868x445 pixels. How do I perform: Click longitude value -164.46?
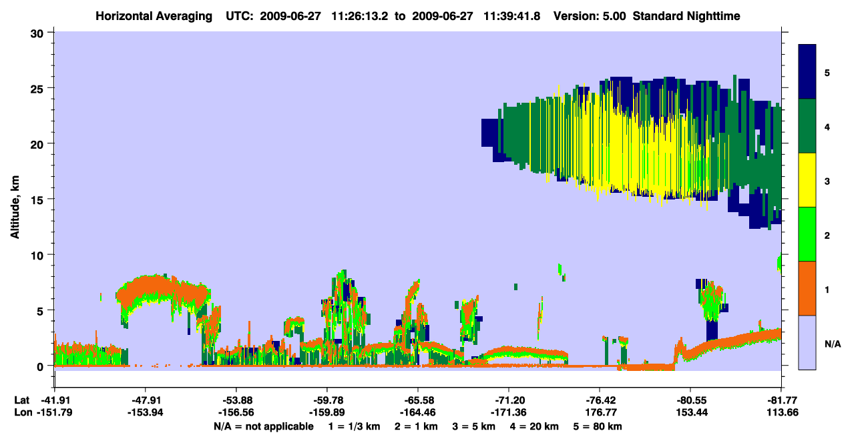point(417,412)
